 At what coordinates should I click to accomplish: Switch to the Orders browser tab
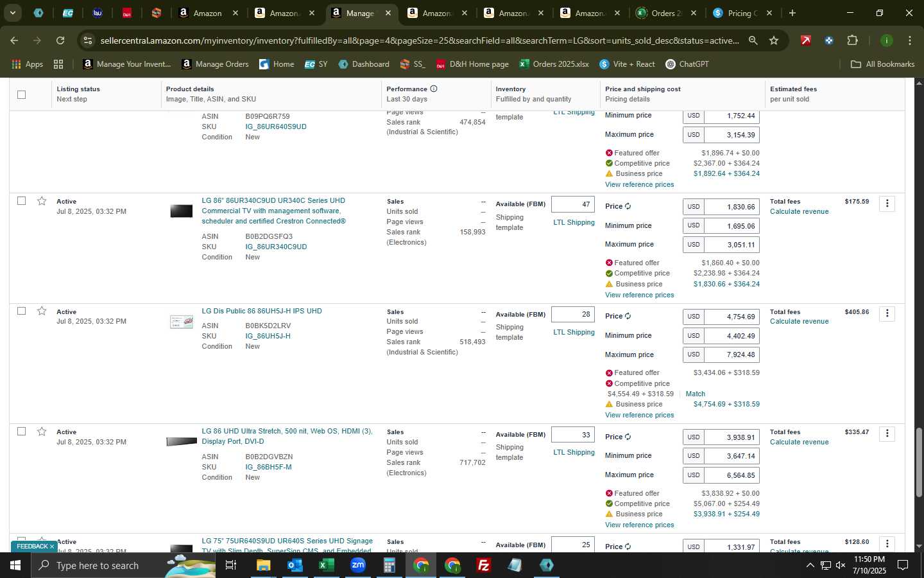pos(666,13)
